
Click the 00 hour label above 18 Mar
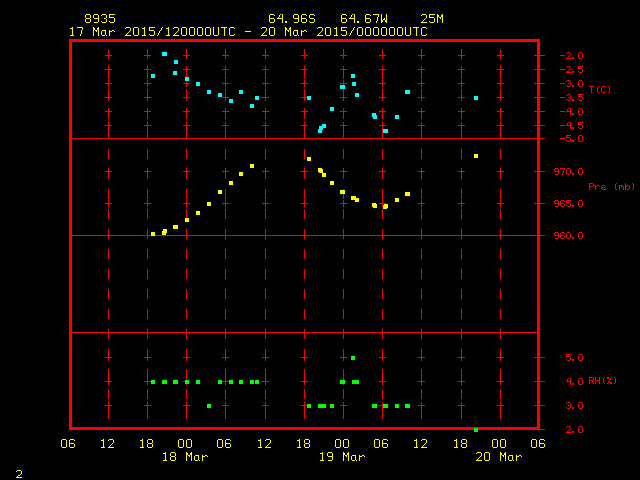click(x=185, y=444)
